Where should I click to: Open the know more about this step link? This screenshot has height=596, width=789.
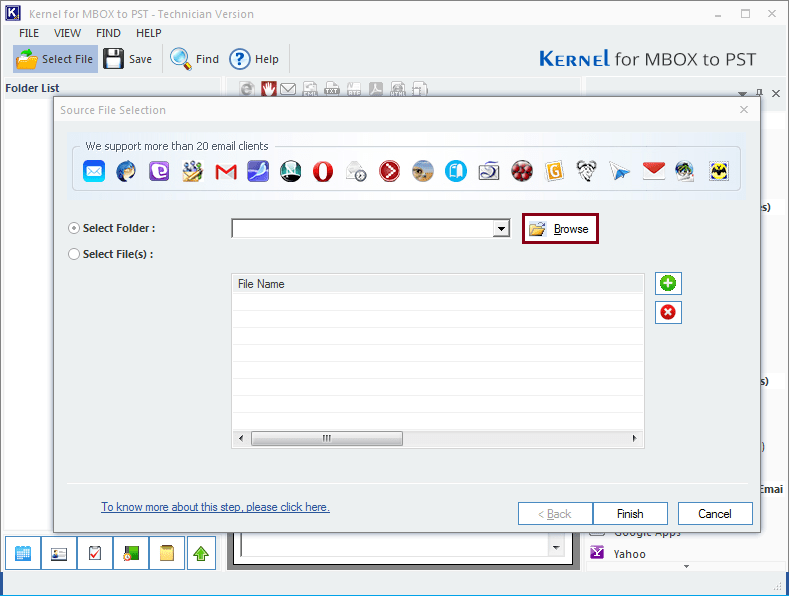[215, 507]
